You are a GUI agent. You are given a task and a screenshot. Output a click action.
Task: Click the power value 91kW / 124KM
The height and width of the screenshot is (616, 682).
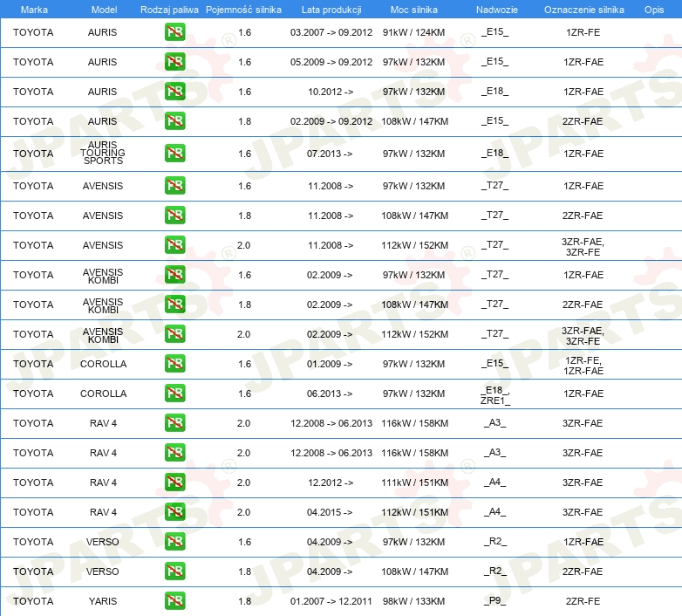(x=413, y=32)
